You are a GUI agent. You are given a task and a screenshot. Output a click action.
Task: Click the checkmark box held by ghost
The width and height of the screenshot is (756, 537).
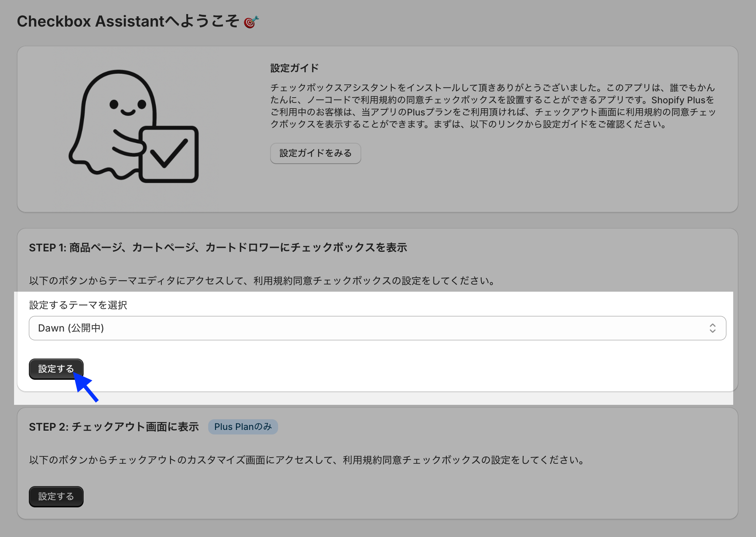169,154
